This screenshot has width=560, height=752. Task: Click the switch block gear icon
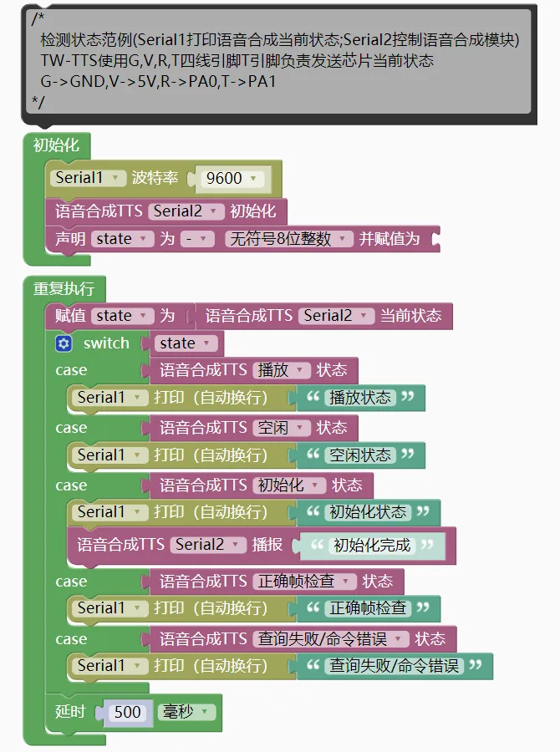tap(64, 343)
